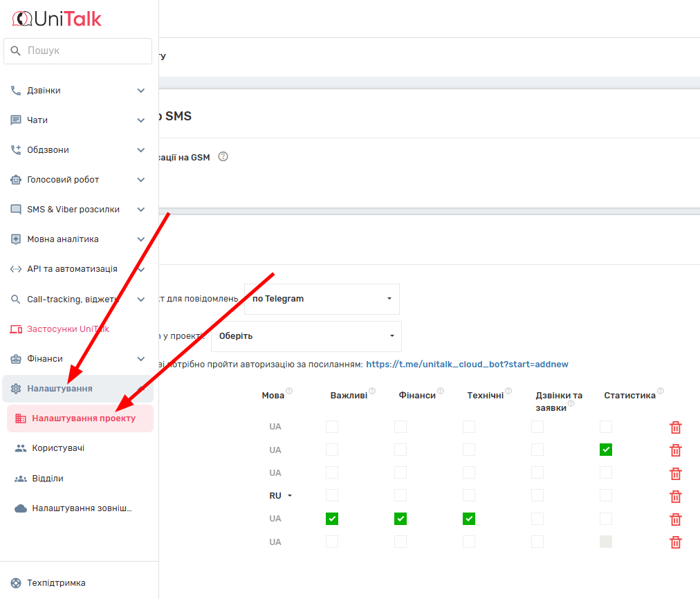Click the Техпідтримка support icon
This screenshot has width=700, height=599.
coord(16,583)
